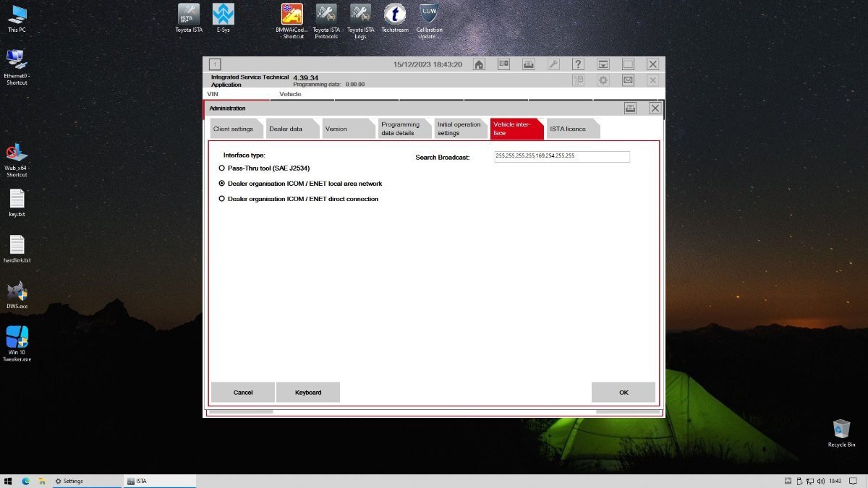The width and height of the screenshot is (868, 488).
Task: Open the envelope messages icon in ISTA
Action: coord(628,80)
